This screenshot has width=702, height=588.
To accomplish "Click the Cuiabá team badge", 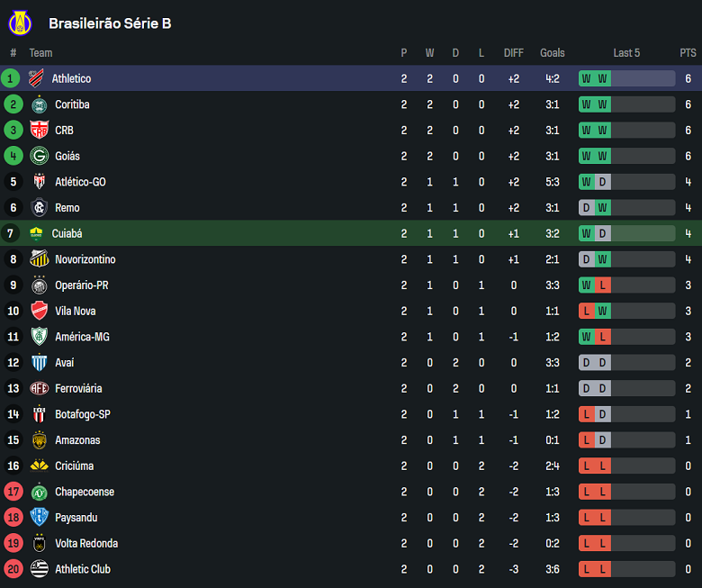I will pos(36,233).
